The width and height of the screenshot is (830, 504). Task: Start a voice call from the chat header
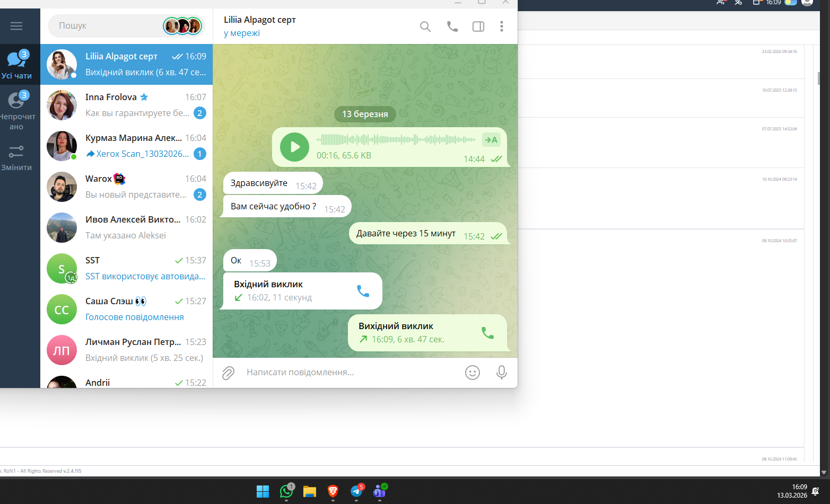(452, 26)
